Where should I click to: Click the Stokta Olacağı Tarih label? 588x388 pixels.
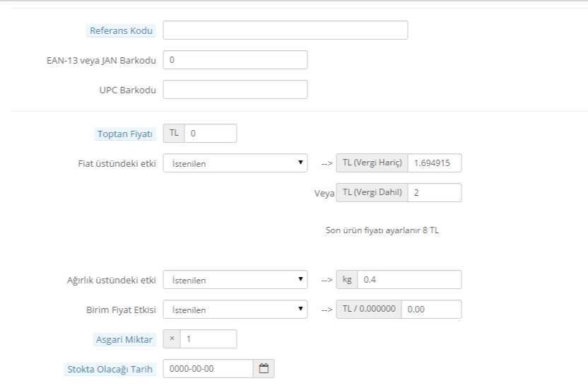tap(110, 369)
